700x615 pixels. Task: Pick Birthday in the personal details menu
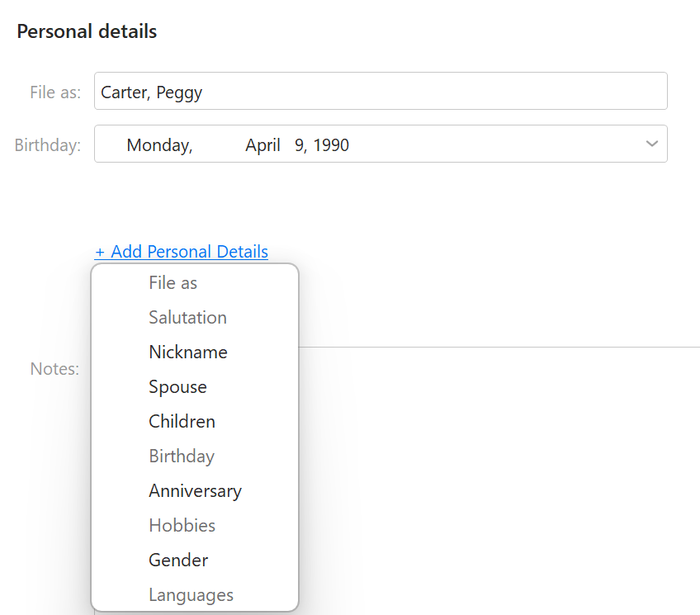pos(181,457)
